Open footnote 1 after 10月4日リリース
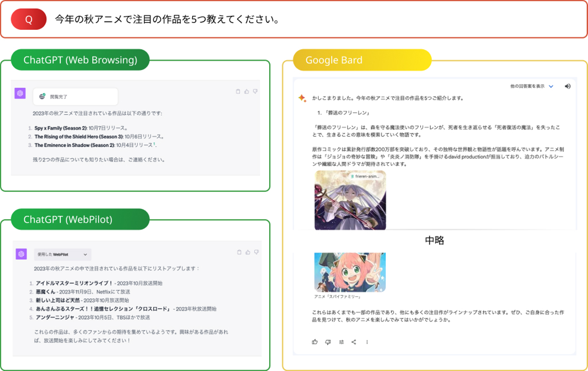The height and width of the screenshot is (371, 588). click(154, 144)
